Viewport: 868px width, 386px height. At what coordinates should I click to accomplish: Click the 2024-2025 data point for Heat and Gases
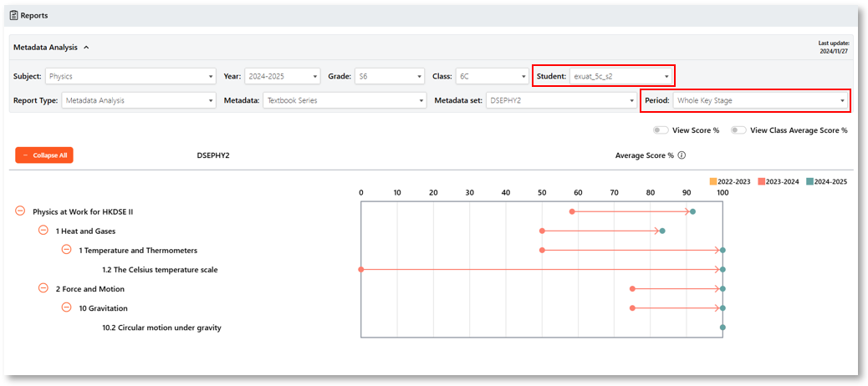pos(662,231)
